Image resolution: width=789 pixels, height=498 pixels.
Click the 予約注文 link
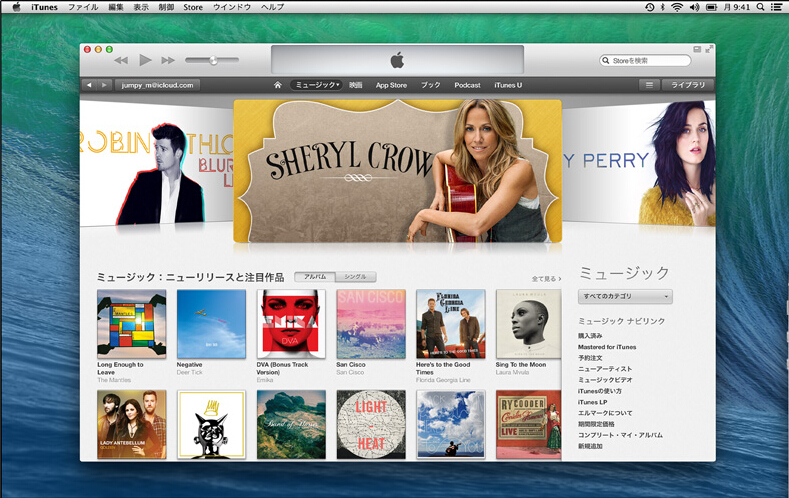pos(590,358)
